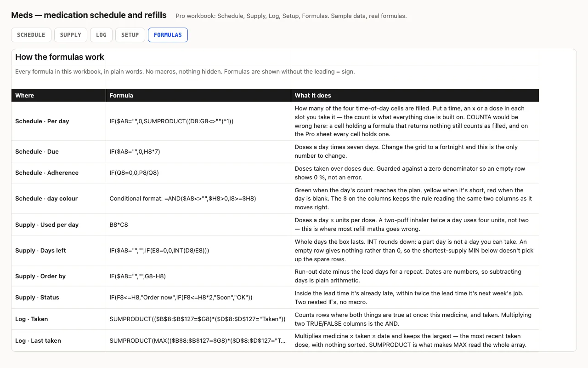Select the 'Order now' status formula cell
This screenshot has height=368, width=588.
click(198, 298)
